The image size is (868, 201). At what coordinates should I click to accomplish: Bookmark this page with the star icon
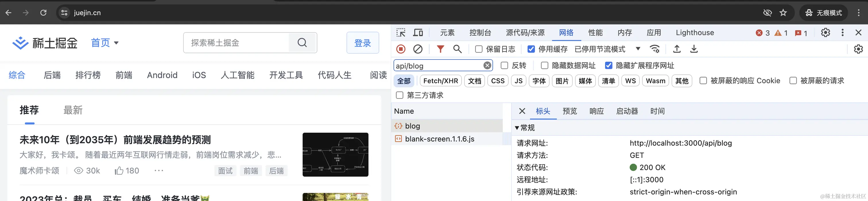(783, 13)
